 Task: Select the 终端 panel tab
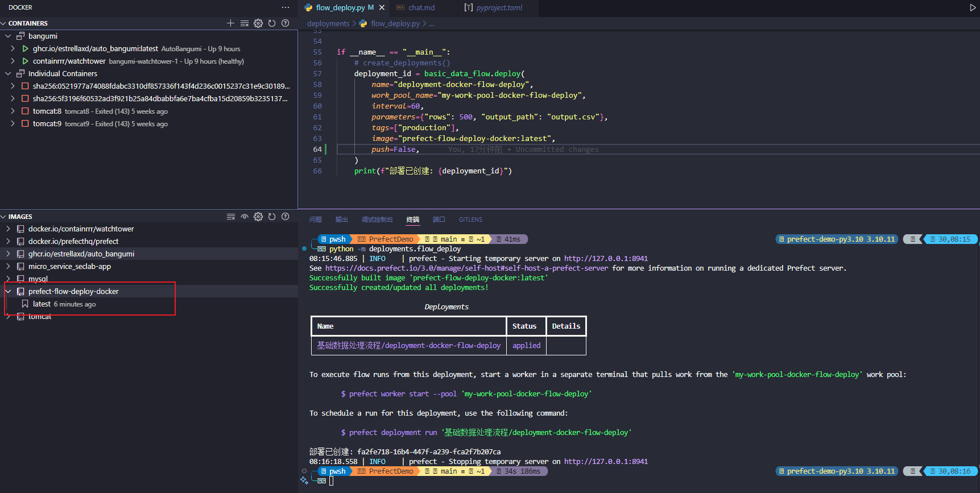tap(413, 219)
